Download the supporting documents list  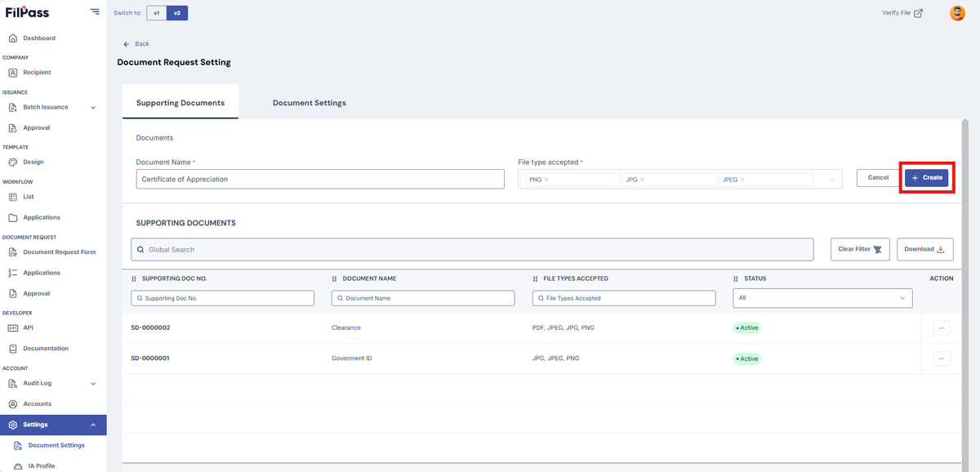(925, 250)
